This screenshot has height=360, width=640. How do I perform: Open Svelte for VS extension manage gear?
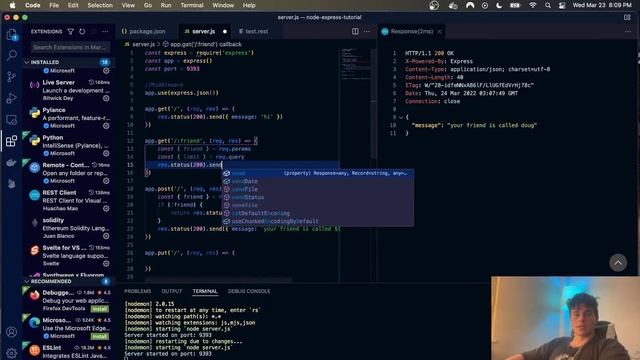coord(106,264)
